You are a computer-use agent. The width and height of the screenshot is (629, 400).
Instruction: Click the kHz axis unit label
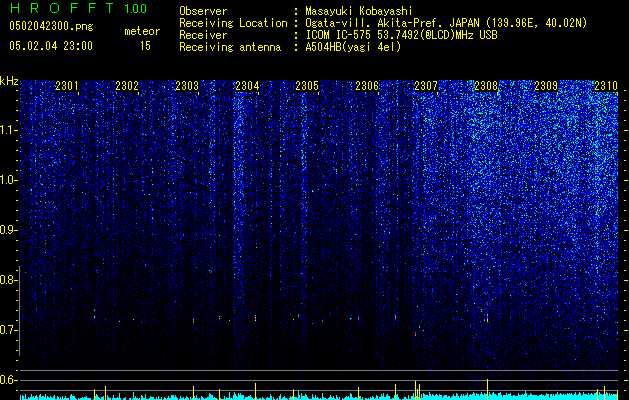click(9, 81)
